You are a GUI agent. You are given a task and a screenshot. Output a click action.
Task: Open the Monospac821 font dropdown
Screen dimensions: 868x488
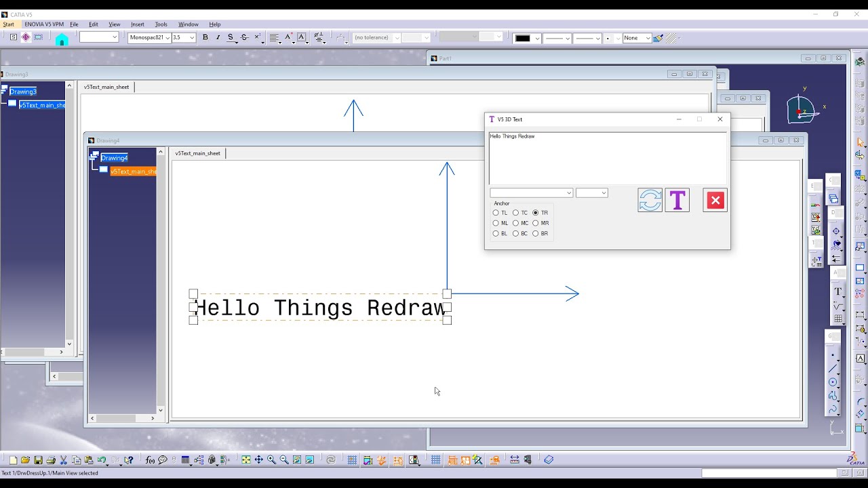(x=166, y=38)
